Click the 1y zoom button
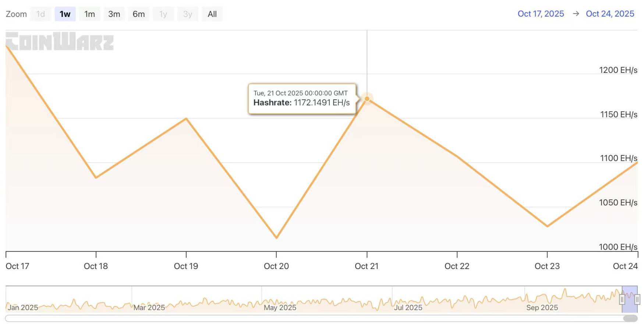Image resolution: width=644 pixels, height=325 pixels. point(163,14)
